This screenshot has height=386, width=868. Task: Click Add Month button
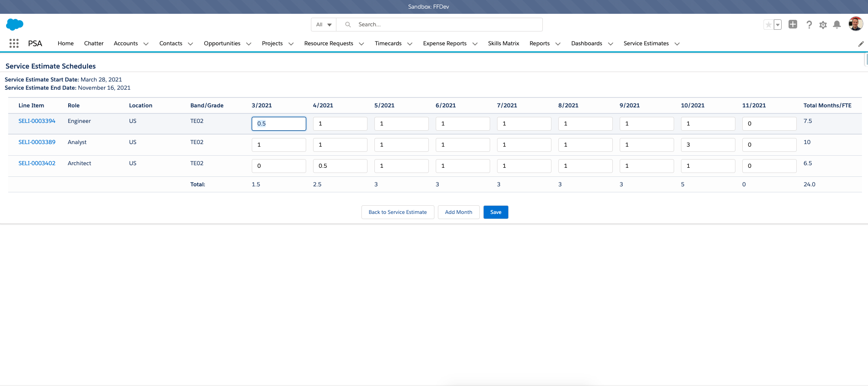[x=459, y=212]
